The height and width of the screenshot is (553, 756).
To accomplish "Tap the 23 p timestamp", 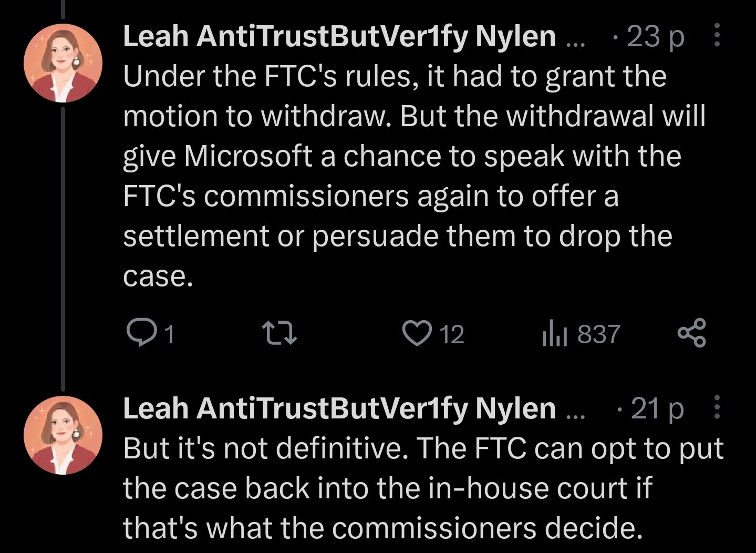I will [656, 37].
